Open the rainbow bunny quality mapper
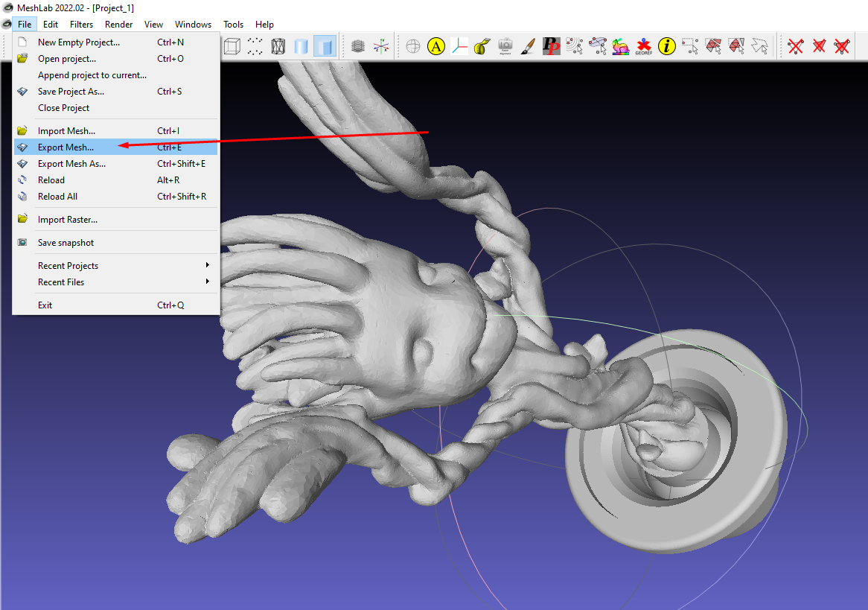 pyautogui.click(x=621, y=46)
